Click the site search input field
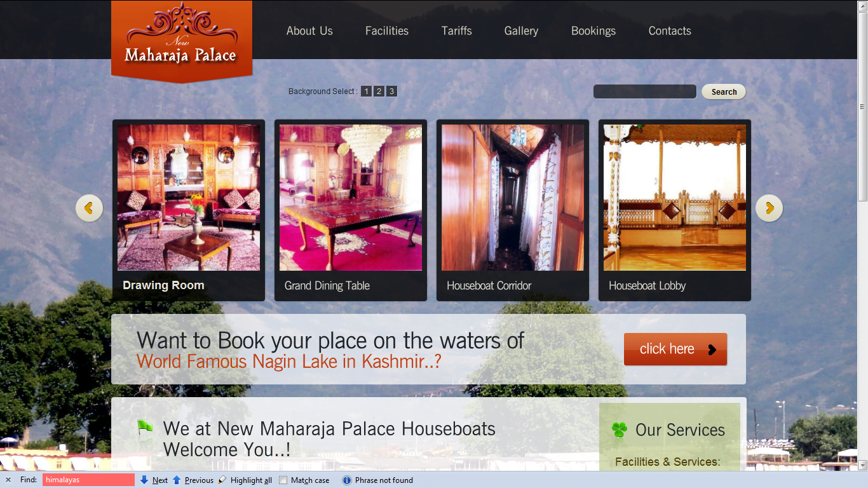 coord(645,91)
